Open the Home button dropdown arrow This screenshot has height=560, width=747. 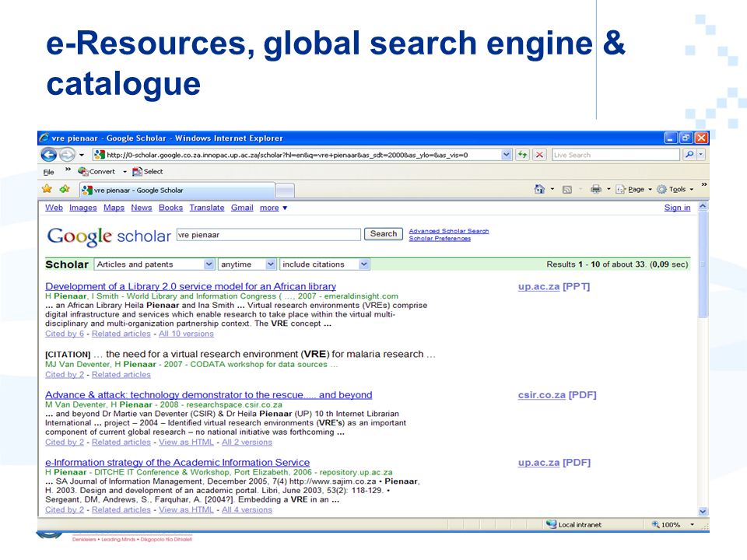click(x=552, y=189)
